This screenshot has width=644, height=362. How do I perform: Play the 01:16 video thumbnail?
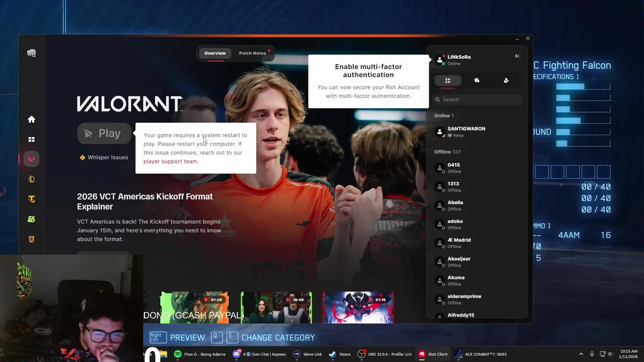tap(358, 307)
